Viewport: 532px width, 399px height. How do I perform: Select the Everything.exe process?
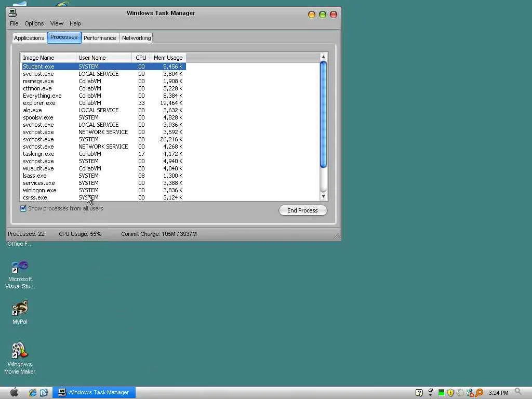pyautogui.click(x=104, y=96)
